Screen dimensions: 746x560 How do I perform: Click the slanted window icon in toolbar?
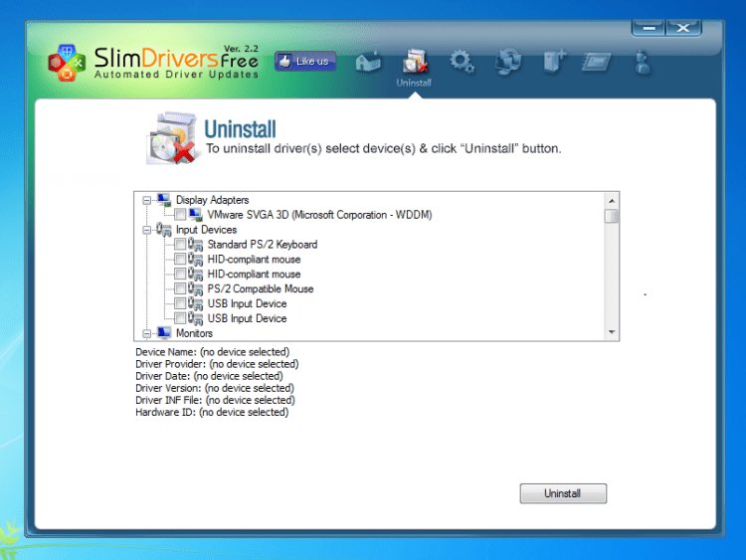(x=596, y=62)
